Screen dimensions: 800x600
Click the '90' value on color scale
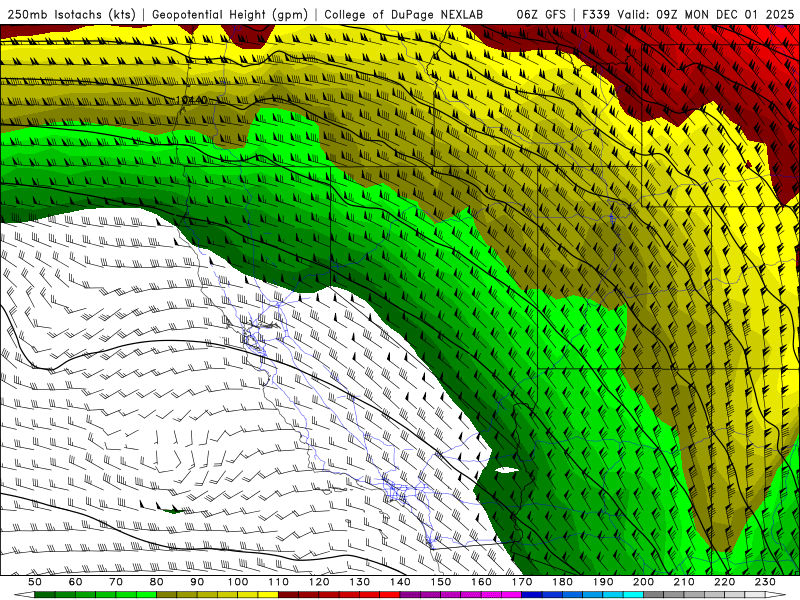point(197,582)
